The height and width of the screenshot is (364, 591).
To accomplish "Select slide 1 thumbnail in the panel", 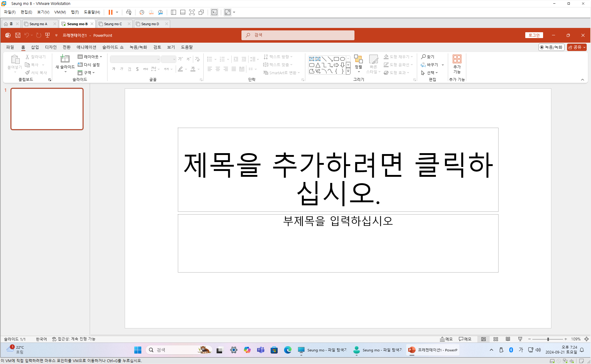I will [47, 109].
